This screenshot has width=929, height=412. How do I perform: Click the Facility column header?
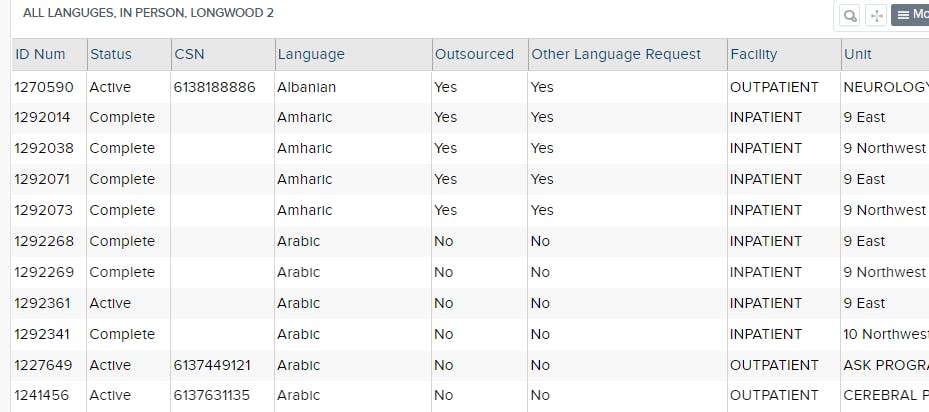pos(753,54)
